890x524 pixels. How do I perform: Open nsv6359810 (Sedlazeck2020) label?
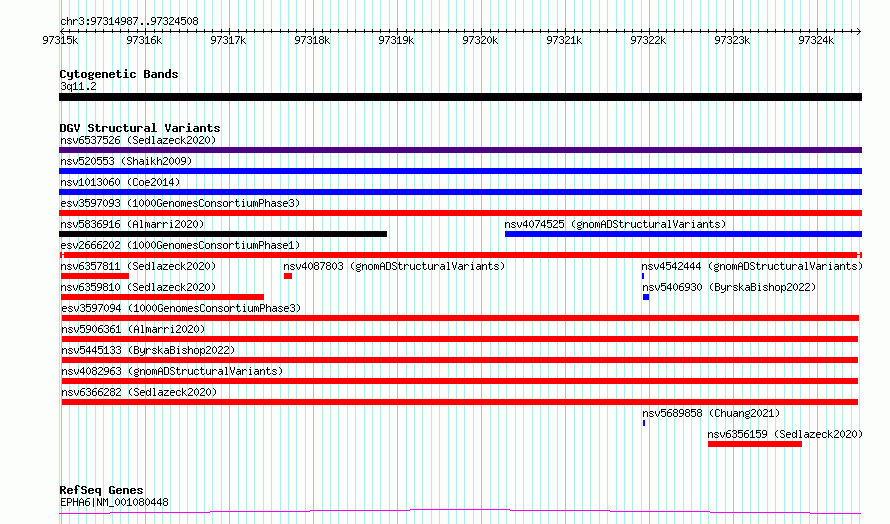click(x=138, y=287)
